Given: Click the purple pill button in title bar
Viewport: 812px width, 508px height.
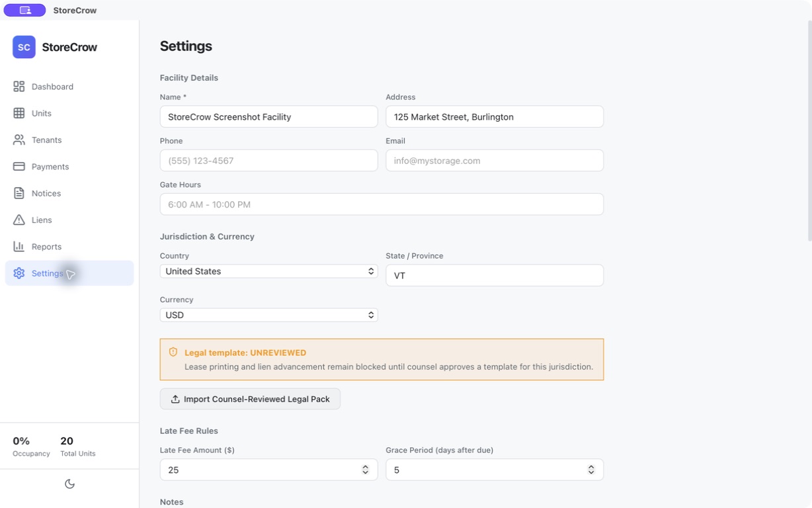Looking at the screenshot, I should (x=25, y=10).
